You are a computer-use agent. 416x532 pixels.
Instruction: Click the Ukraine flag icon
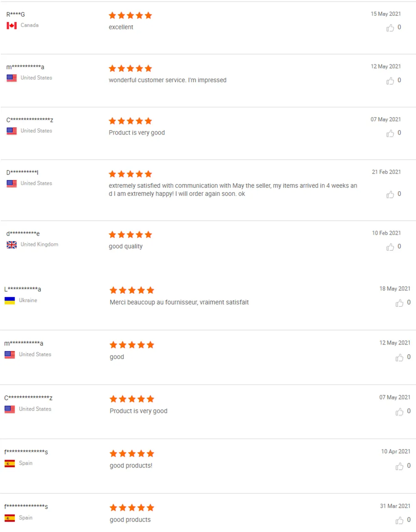10,300
